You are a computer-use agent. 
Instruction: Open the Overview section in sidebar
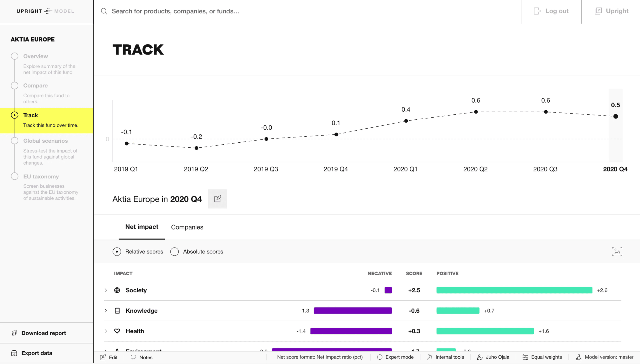point(36,56)
